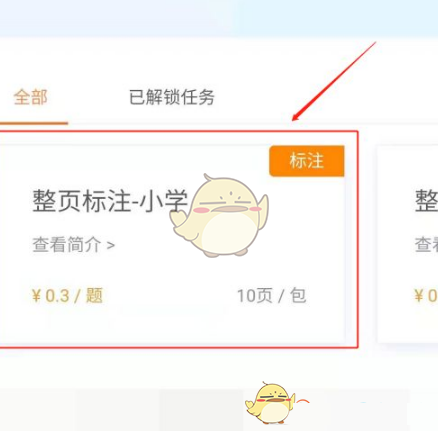The image size is (438, 431).
Task: Click the light blue header banner
Action: (x=219, y=18)
